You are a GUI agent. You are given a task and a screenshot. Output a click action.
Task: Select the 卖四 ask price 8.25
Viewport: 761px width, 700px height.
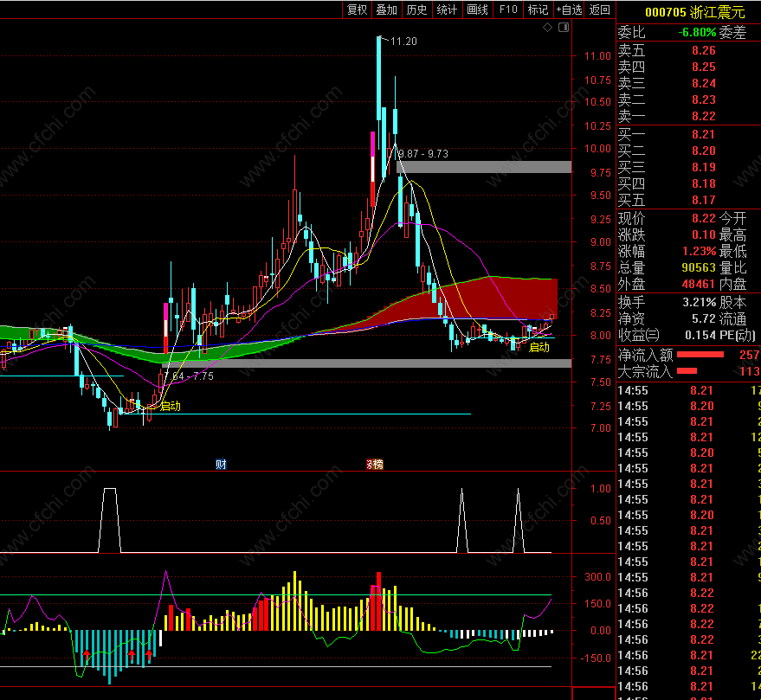click(704, 67)
